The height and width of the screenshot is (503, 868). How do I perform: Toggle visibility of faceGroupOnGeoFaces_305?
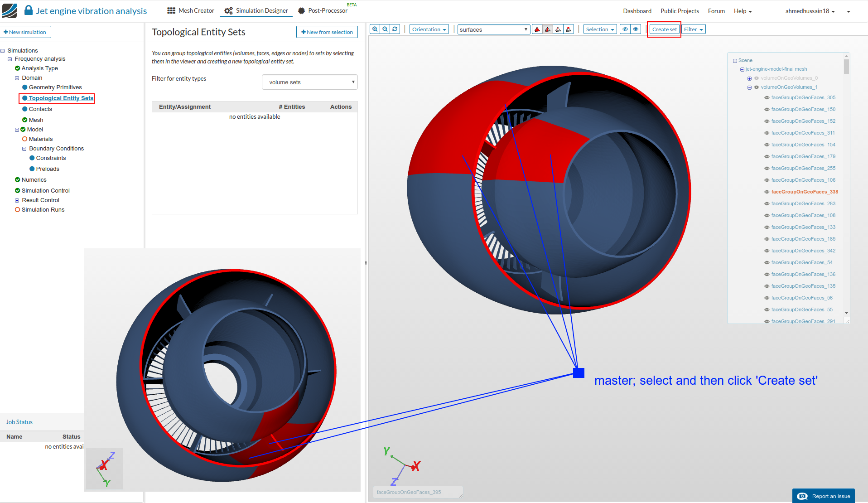(767, 98)
